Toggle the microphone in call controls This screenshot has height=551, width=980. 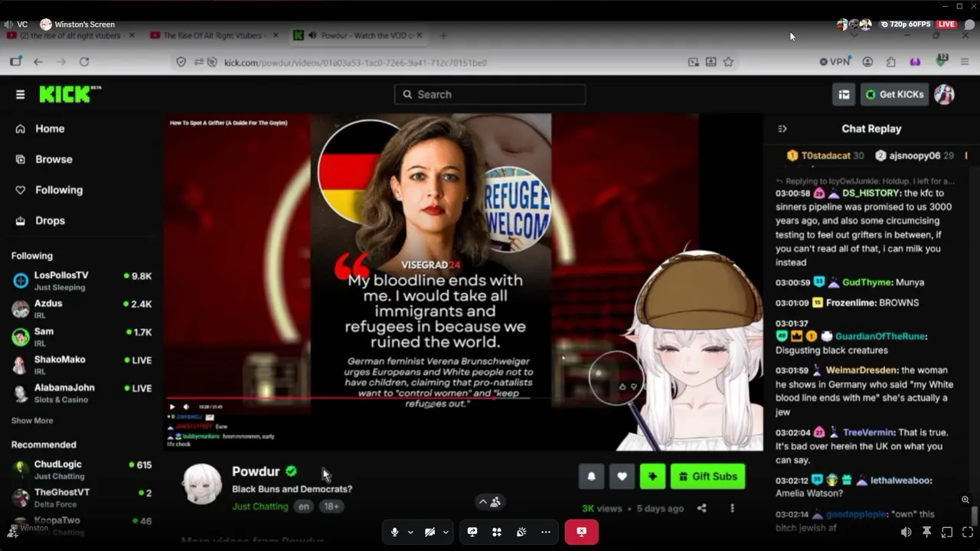click(x=394, y=532)
